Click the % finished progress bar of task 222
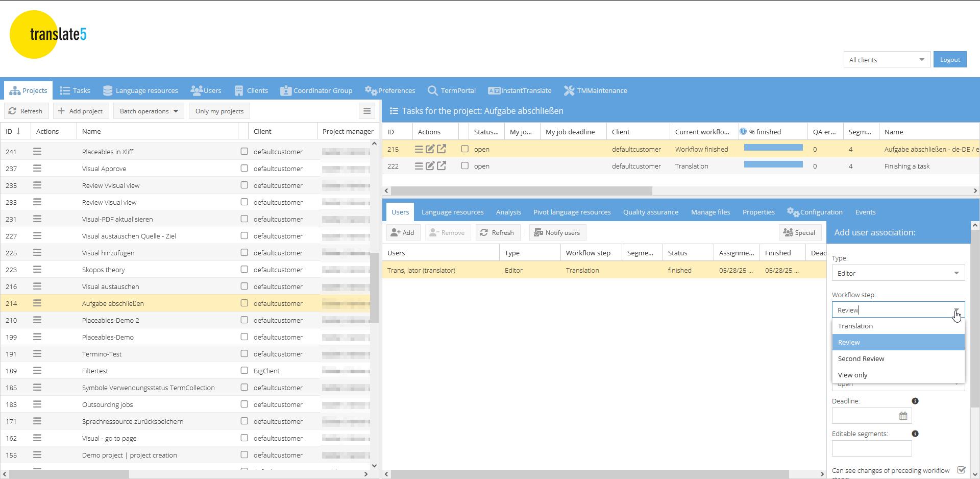Image resolution: width=980 pixels, height=479 pixels. 773,164
